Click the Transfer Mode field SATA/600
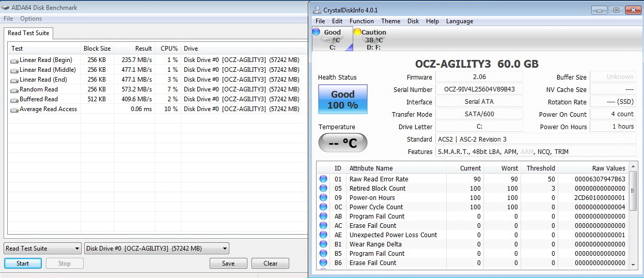Viewport: 644px width, 278px height. [x=479, y=114]
